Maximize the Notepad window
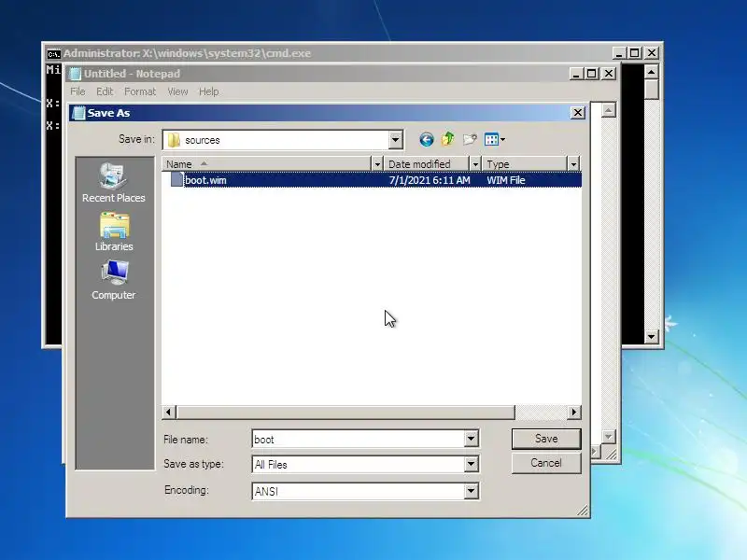747x560 pixels. coord(591,74)
